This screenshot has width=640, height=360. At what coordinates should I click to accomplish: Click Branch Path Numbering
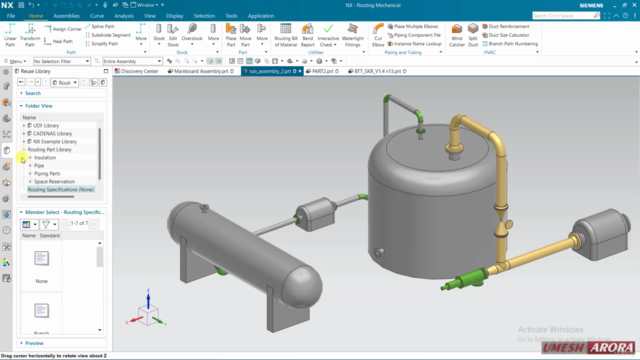pos(510,44)
